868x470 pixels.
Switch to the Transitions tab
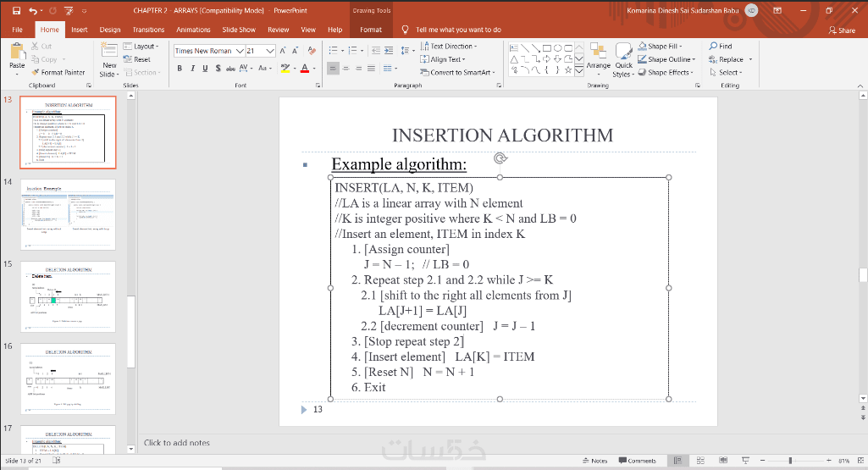click(148, 30)
